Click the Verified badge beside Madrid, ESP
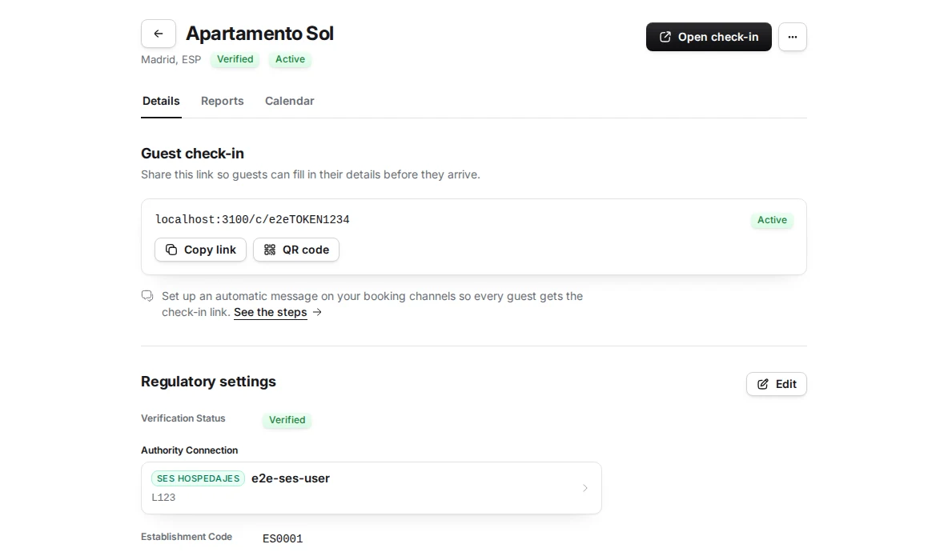Screen dimensions: 948x560 (235, 59)
